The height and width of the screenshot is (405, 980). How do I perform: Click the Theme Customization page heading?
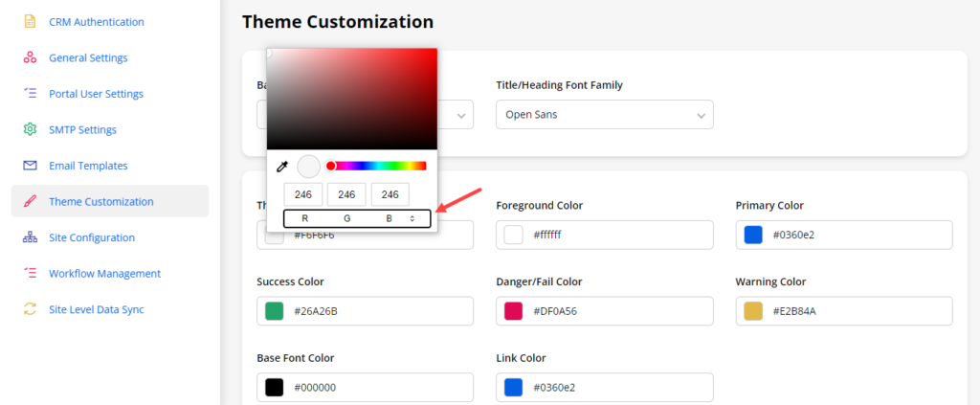click(x=338, y=21)
